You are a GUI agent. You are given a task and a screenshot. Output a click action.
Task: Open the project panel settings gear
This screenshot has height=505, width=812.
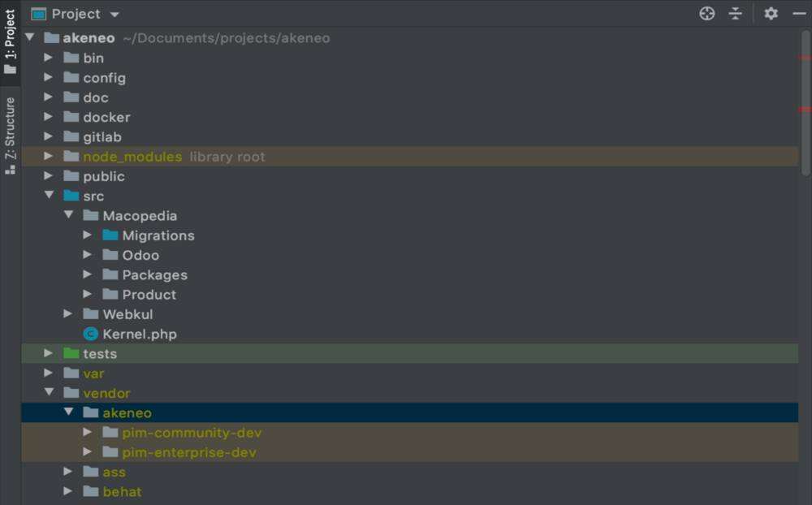[x=771, y=14]
